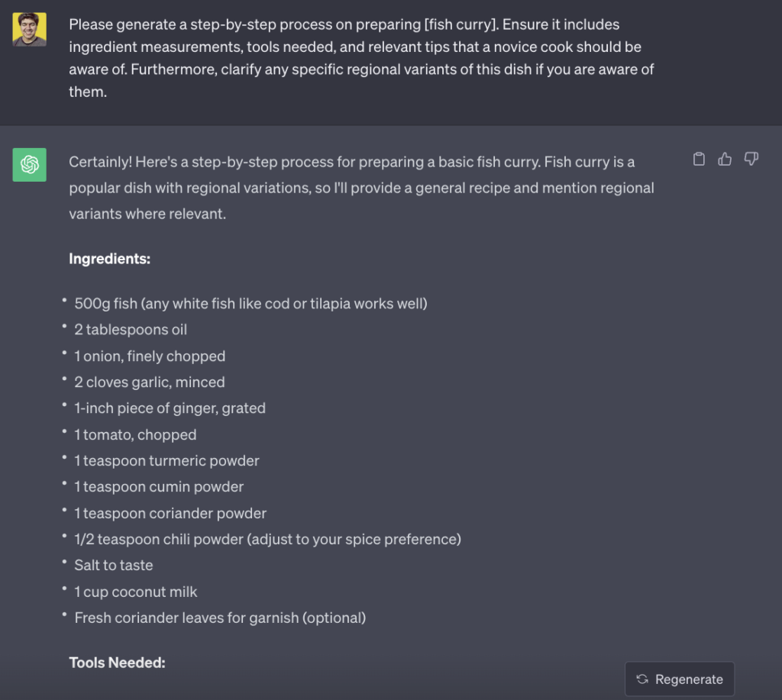Viewport: 782px width, 700px height.
Task: Click the user profile avatar
Action: [x=30, y=30]
